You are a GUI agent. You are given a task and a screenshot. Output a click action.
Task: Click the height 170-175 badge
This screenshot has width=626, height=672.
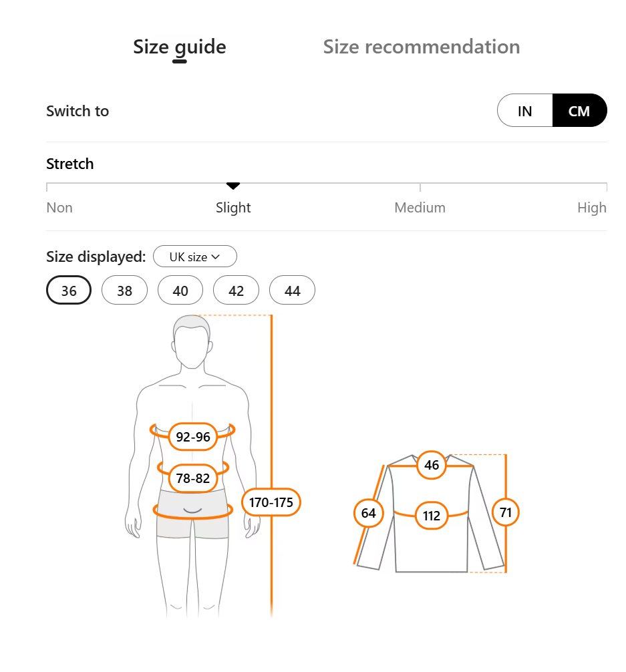coord(271,502)
